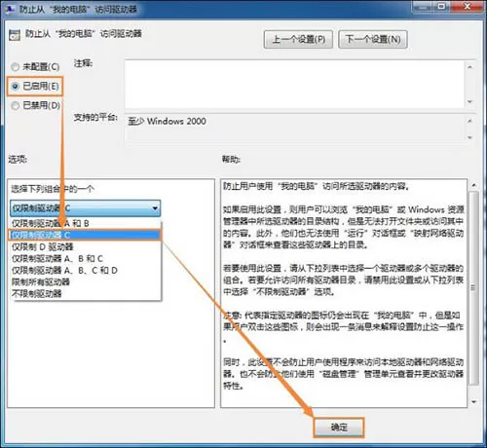Maximize the policy dialog window
Image resolution: width=487 pixels, height=448 pixels.
coord(441,7)
